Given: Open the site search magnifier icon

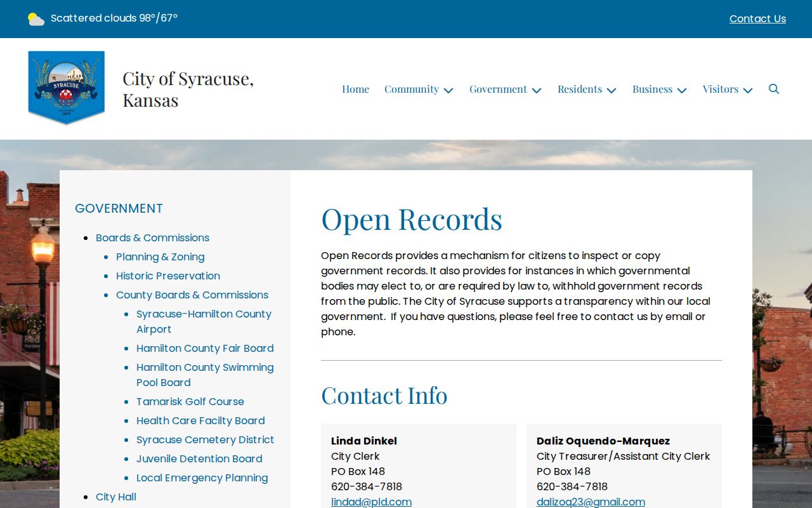Looking at the screenshot, I should [x=774, y=89].
